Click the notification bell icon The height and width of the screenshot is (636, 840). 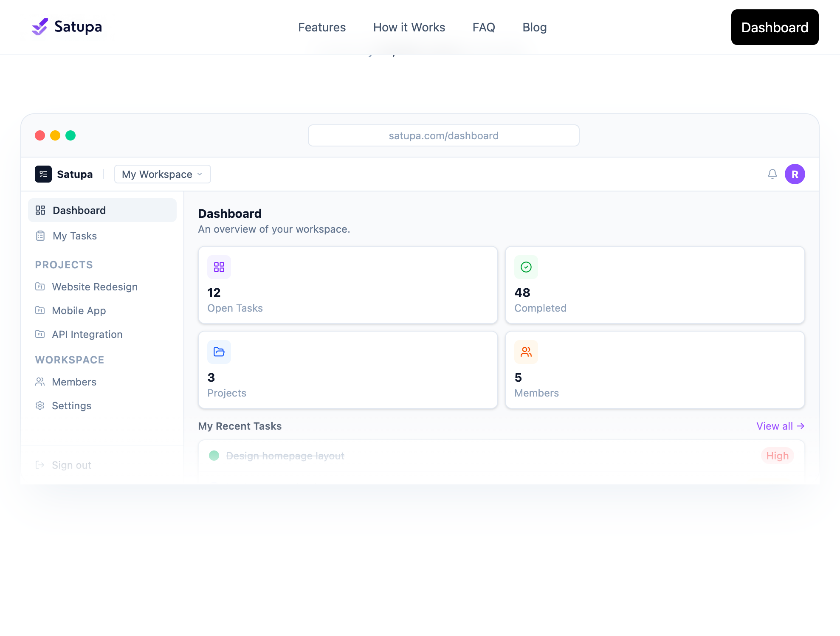[x=772, y=174]
